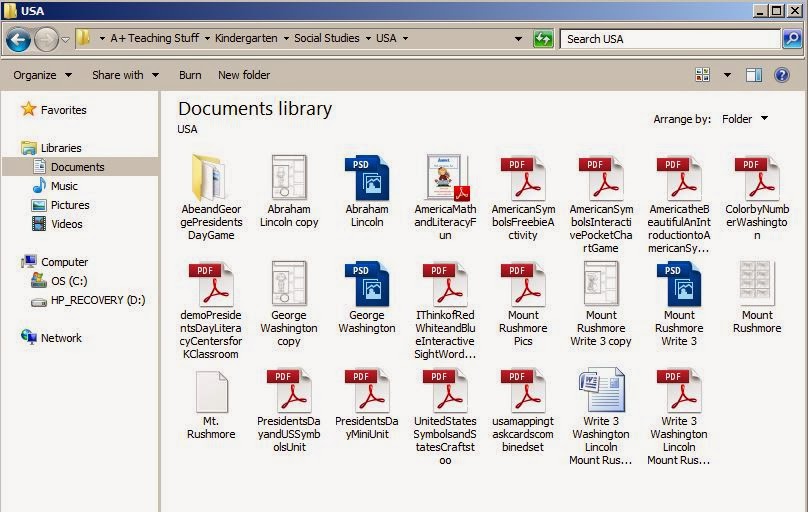Toggle the preview pane

click(x=754, y=75)
